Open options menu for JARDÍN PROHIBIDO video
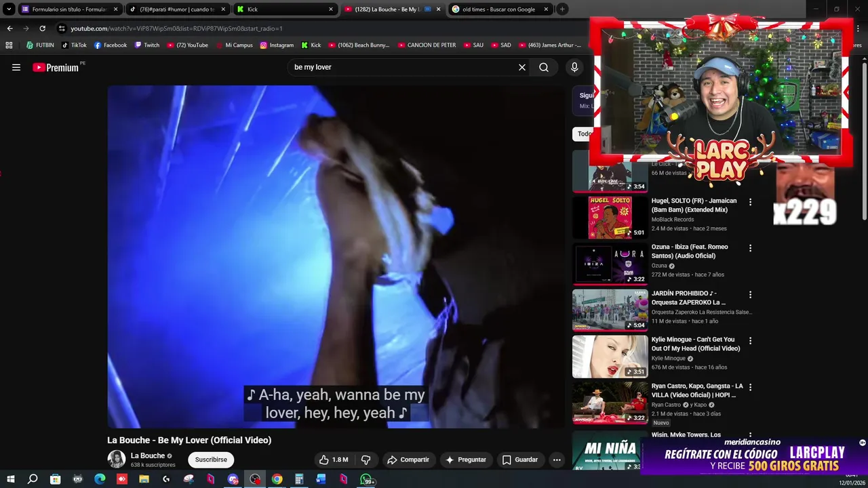 [750, 295]
